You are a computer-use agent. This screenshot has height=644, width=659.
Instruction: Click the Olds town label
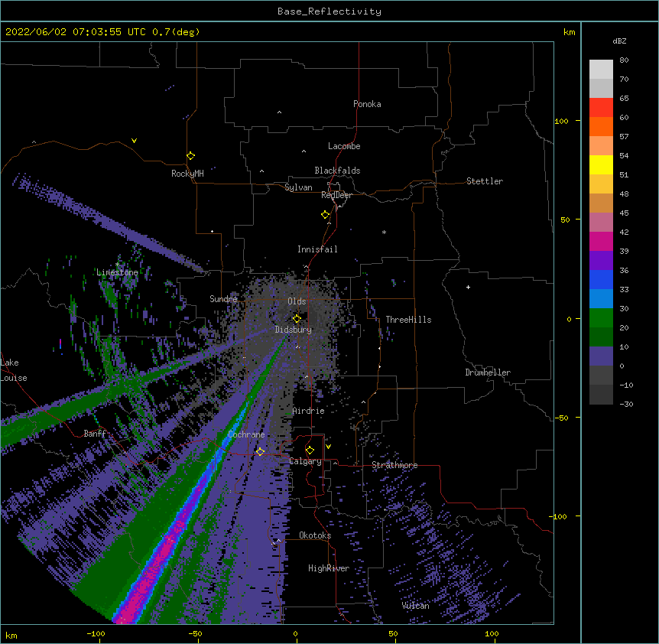297,301
